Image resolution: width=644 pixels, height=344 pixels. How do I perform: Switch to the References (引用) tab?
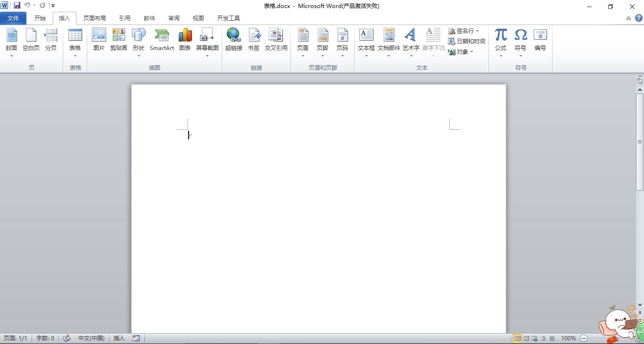coord(125,18)
